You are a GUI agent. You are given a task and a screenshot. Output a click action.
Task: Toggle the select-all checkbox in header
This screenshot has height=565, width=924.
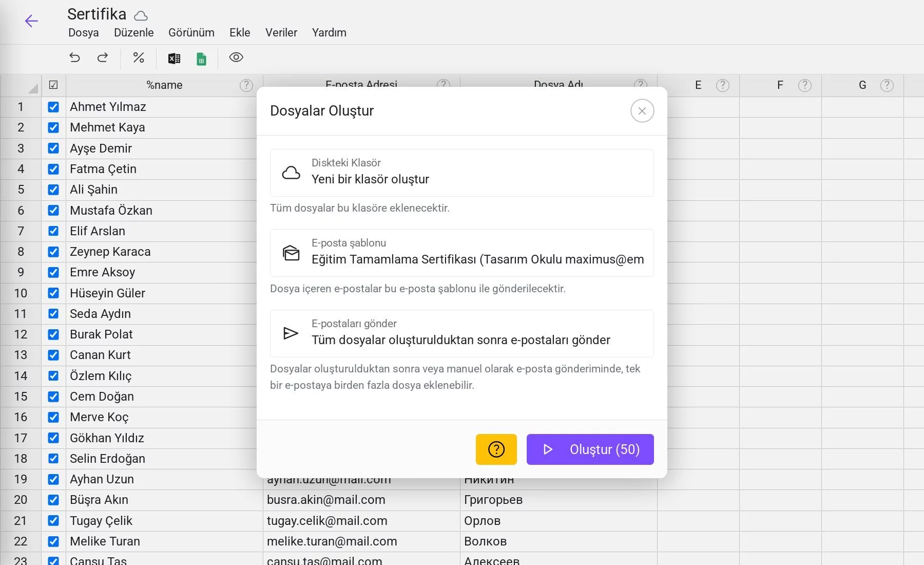point(53,85)
